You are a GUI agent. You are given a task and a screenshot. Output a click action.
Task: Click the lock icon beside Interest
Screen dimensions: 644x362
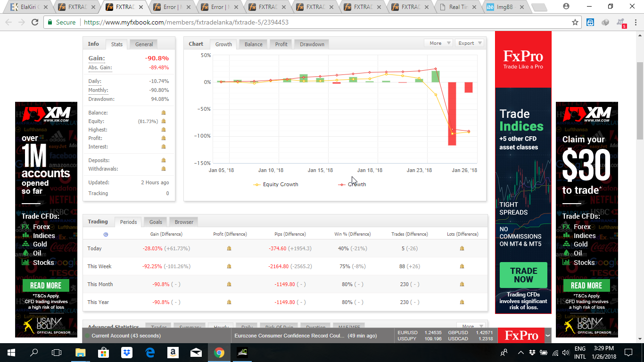tap(164, 147)
